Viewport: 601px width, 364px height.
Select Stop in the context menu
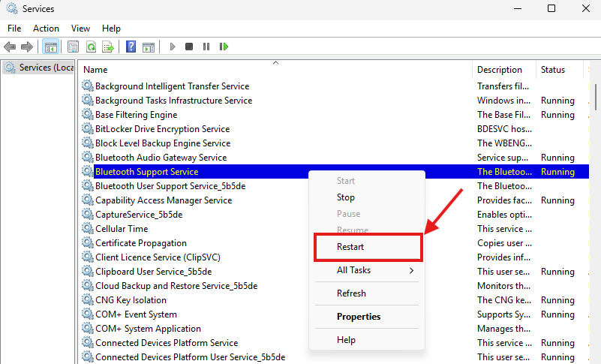[x=346, y=197]
